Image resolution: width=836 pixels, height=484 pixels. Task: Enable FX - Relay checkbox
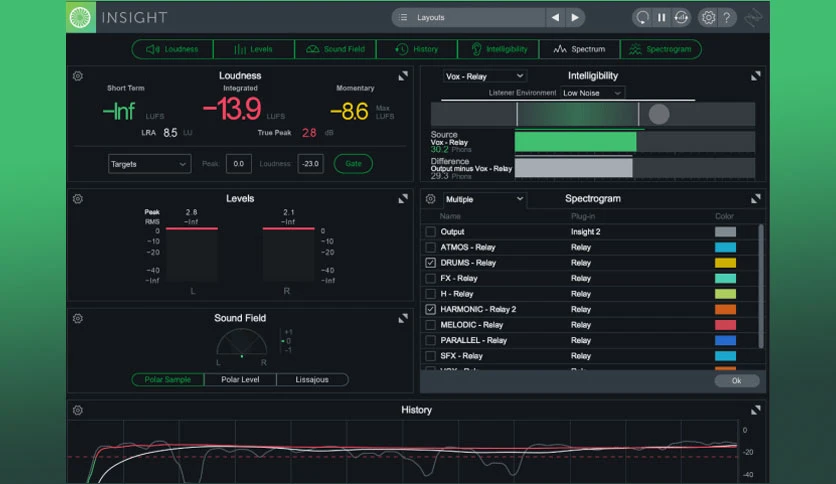point(430,278)
